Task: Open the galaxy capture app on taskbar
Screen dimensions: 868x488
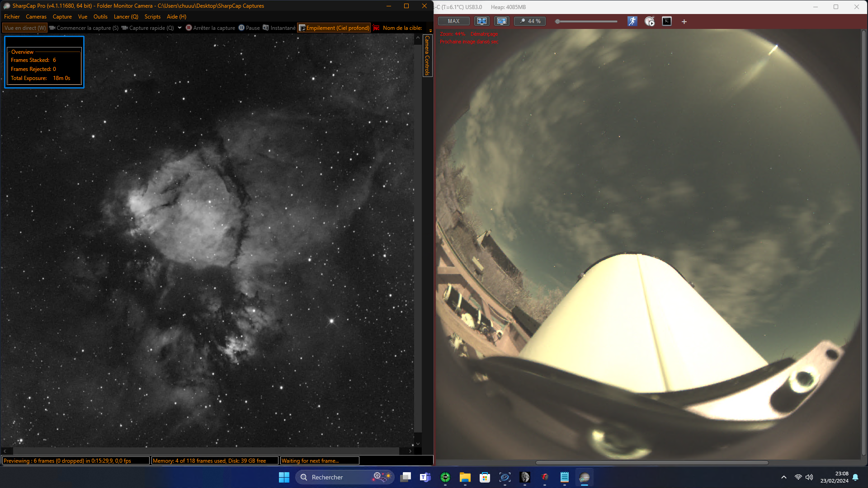Action: pyautogui.click(x=505, y=477)
